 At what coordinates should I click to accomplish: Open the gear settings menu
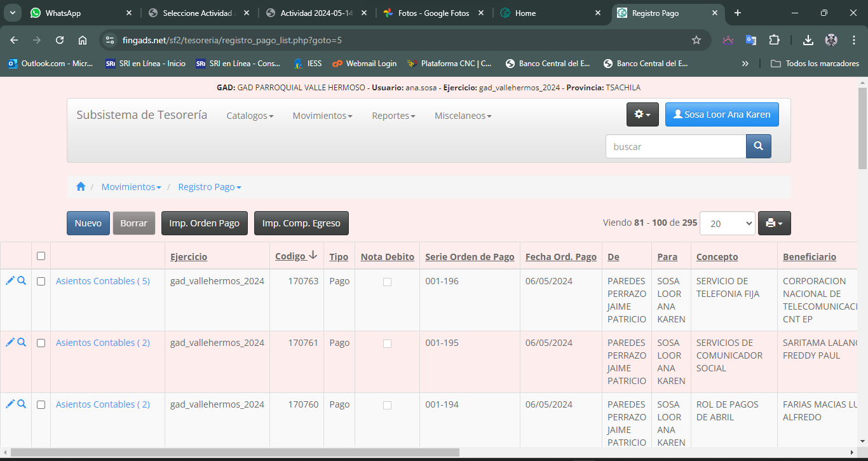[642, 114]
